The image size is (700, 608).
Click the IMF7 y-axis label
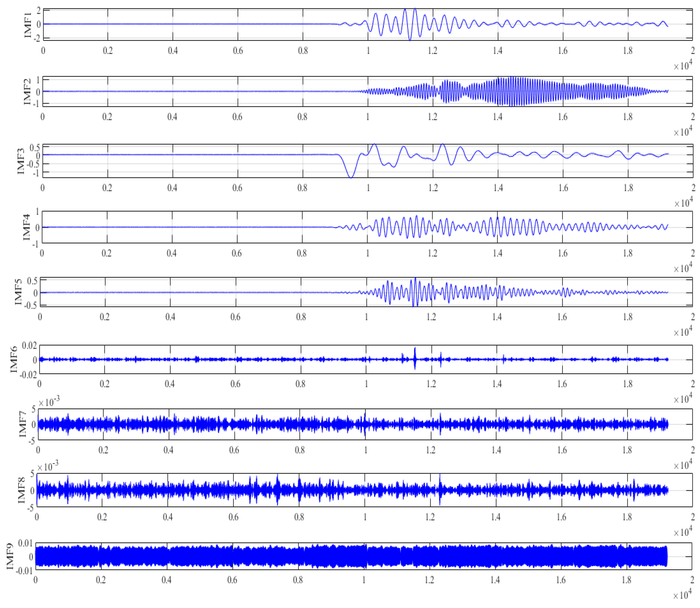22,424
